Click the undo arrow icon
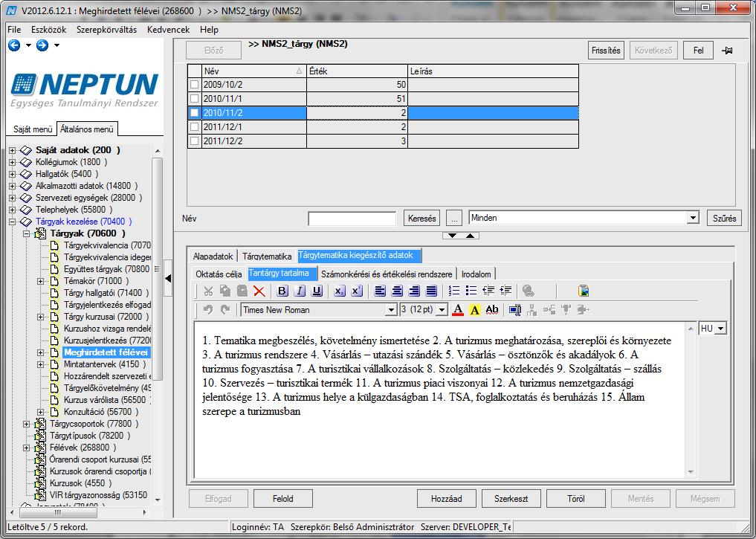This screenshot has height=539, width=756. (208, 309)
